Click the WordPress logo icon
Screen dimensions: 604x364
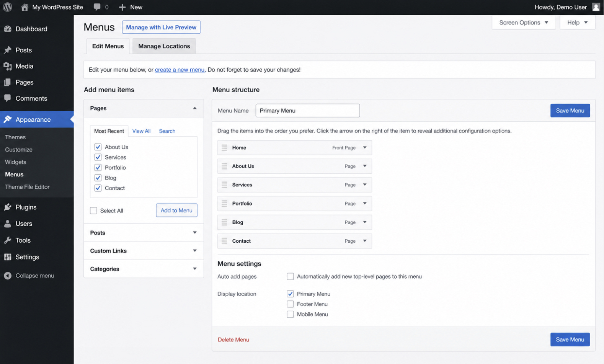[7, 7]
